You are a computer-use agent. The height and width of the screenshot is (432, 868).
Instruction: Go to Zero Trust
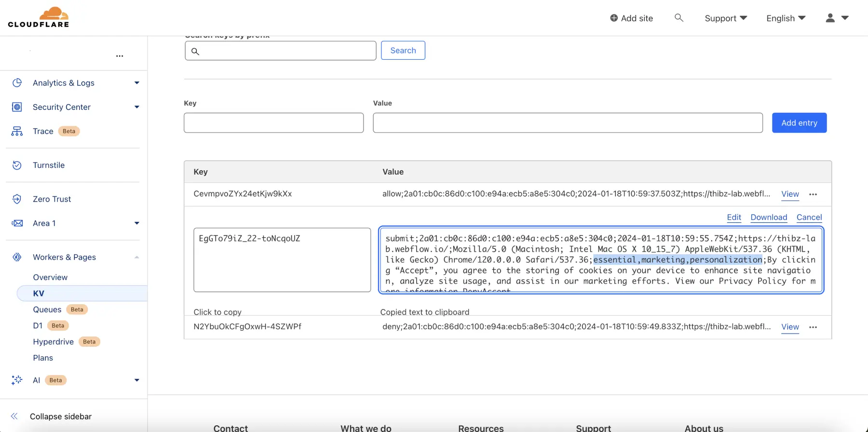pyautogui.click(x=52, y=199)
